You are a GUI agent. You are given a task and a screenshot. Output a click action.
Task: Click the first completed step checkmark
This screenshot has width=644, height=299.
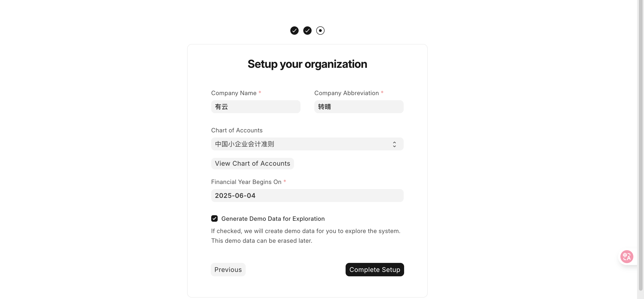[x=294, y=31]
